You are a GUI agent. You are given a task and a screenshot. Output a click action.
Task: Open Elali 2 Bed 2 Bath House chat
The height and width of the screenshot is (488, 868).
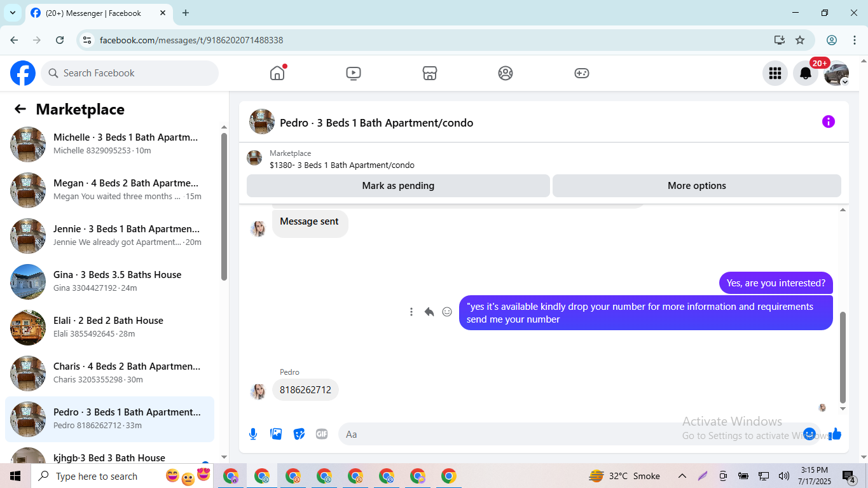pyautogui.click(x=109, y=328)
